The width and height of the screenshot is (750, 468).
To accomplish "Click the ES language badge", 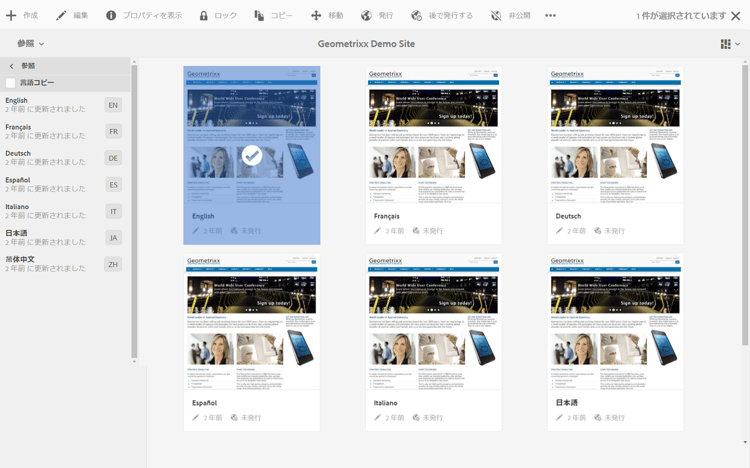I will pos(113,185).
